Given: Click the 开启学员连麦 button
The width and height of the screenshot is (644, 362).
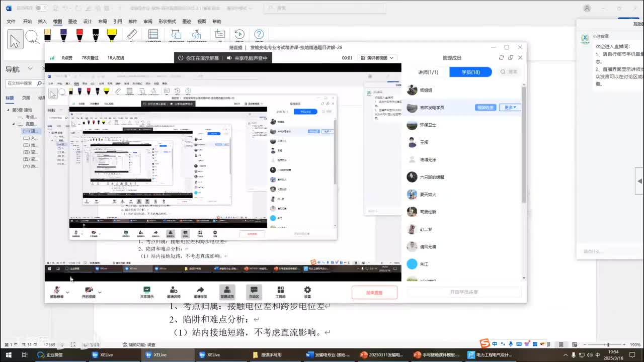Looking at the screenshot, I should click(x=464, y=292).
